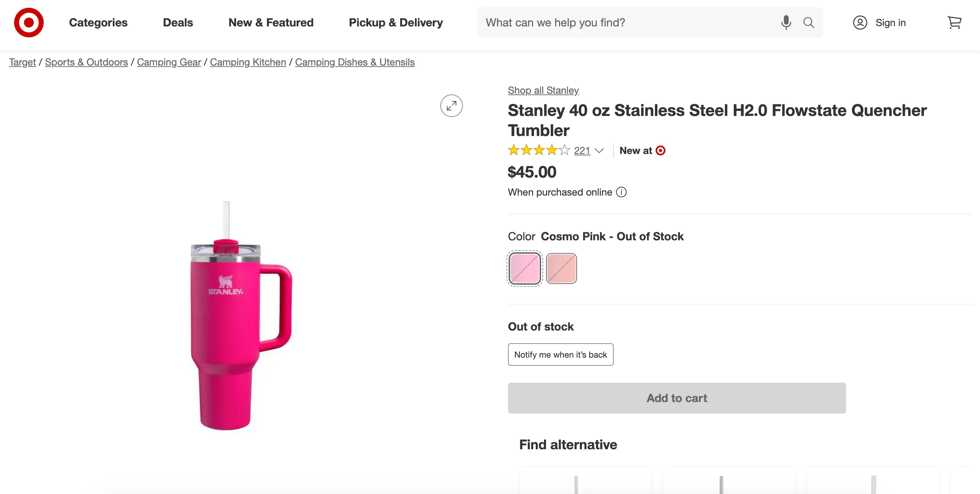This screenshot has width=980, height=494.
Task: Click the Add to cart button
Action: point(676,398)
